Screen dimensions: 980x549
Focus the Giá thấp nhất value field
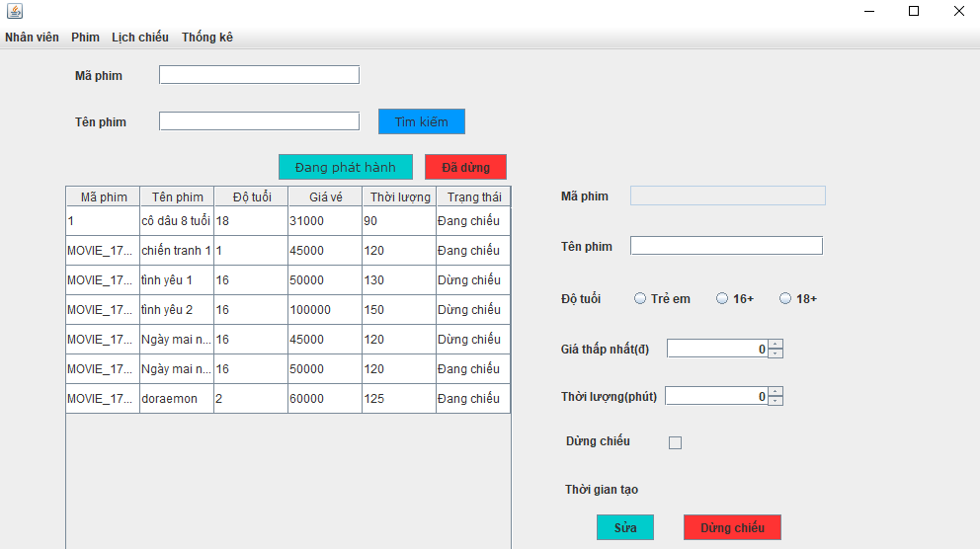717,349
